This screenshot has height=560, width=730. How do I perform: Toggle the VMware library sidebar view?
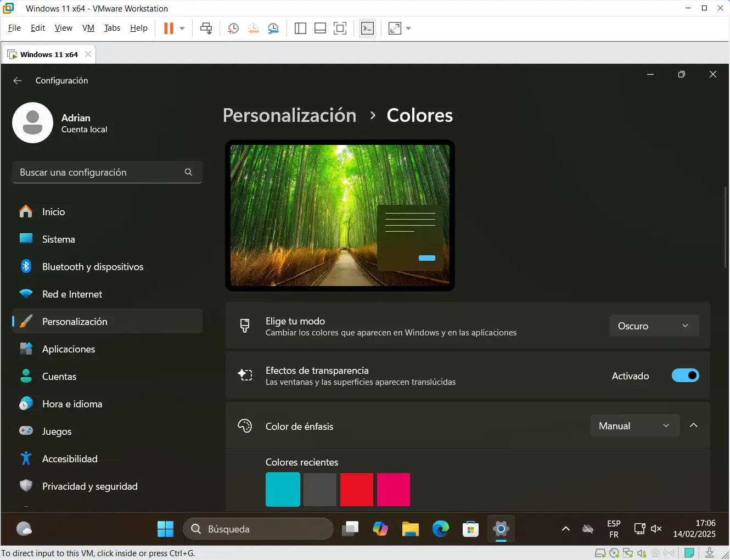[x=300, y=29]
